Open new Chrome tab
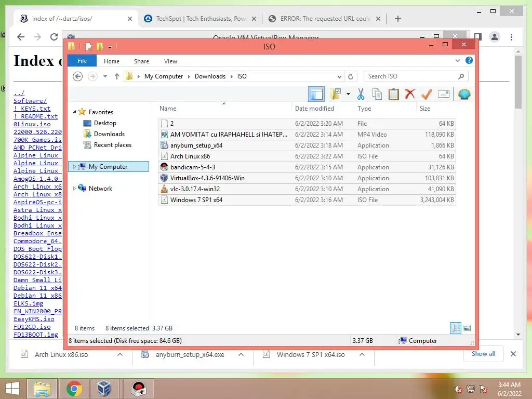The image size is (532, 399). click(398, 19)
